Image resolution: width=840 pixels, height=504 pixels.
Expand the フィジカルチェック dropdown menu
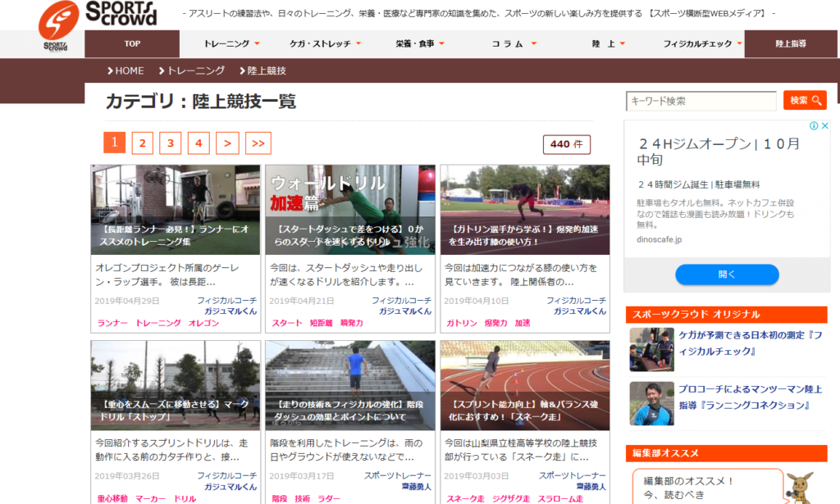coord(702,44)
